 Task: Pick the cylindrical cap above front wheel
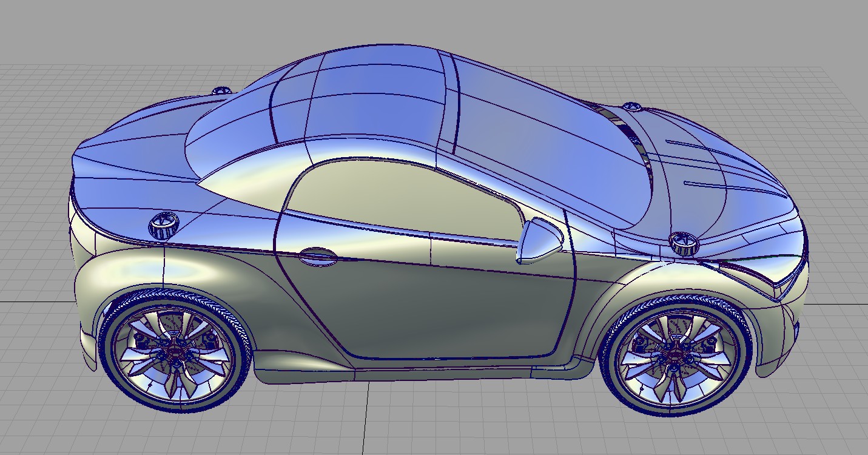click(x=684, y=243)
